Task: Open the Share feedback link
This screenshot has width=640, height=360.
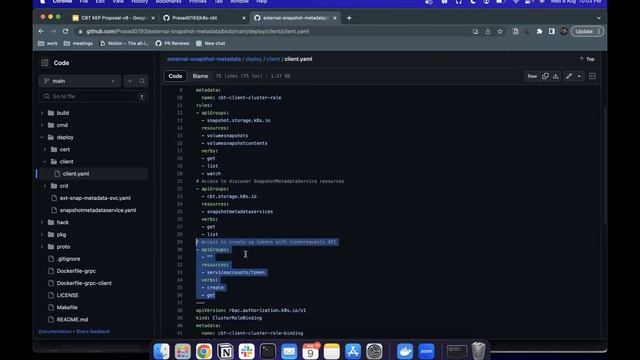Action: 93,331
